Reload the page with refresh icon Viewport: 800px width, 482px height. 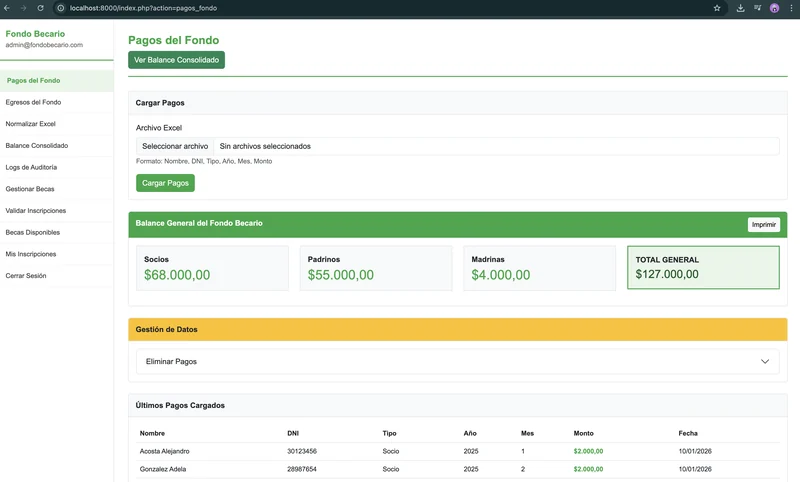40,8
